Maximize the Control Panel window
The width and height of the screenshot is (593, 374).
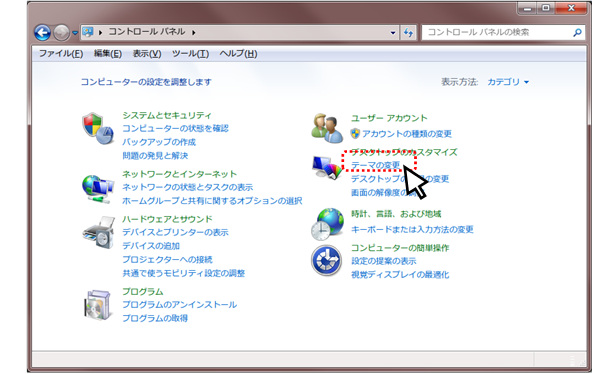coord(546,8)
